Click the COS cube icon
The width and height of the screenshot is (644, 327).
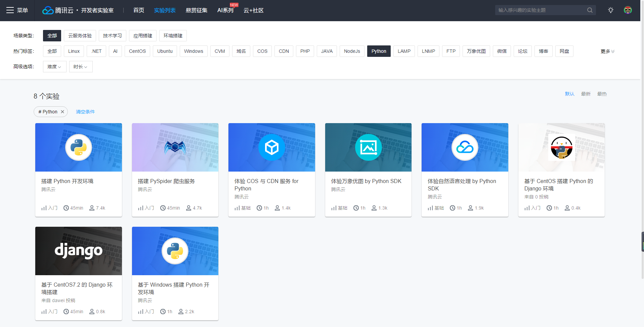(272, 147)
